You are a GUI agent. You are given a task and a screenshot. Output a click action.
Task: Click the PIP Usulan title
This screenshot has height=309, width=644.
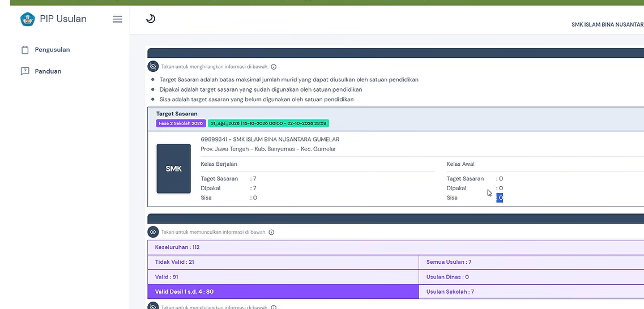pos(63,19)
